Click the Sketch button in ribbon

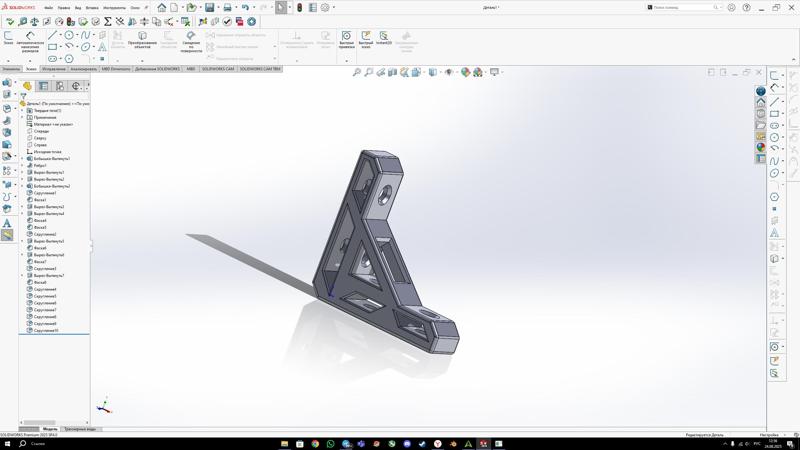tap(8, 38)
